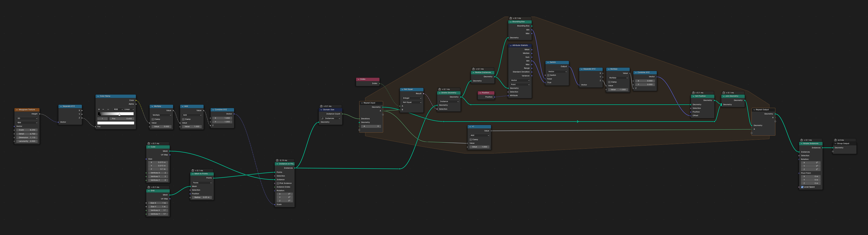Click the Result output socket on Not Equal
This screenshot has height=235, width=868.
424,94
